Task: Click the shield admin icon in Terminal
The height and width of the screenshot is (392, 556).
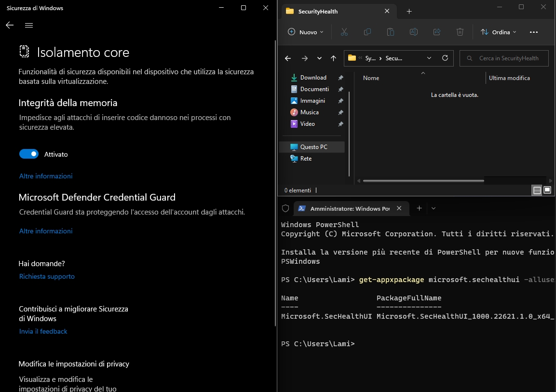Action: 285,208
